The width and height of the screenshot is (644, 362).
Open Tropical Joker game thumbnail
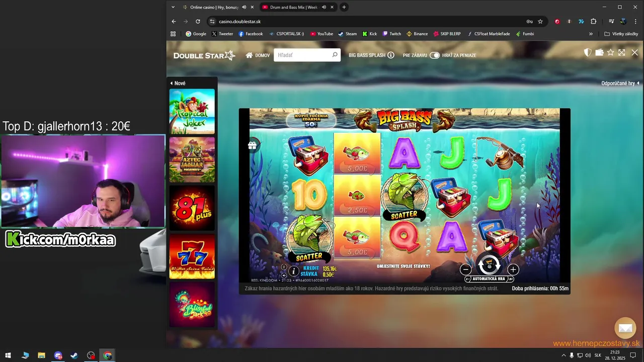(192, 111)
